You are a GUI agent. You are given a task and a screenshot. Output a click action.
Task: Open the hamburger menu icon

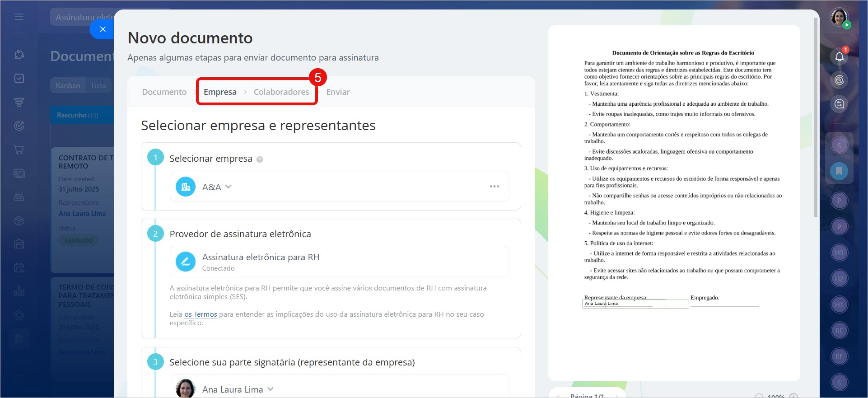[19, 17]
